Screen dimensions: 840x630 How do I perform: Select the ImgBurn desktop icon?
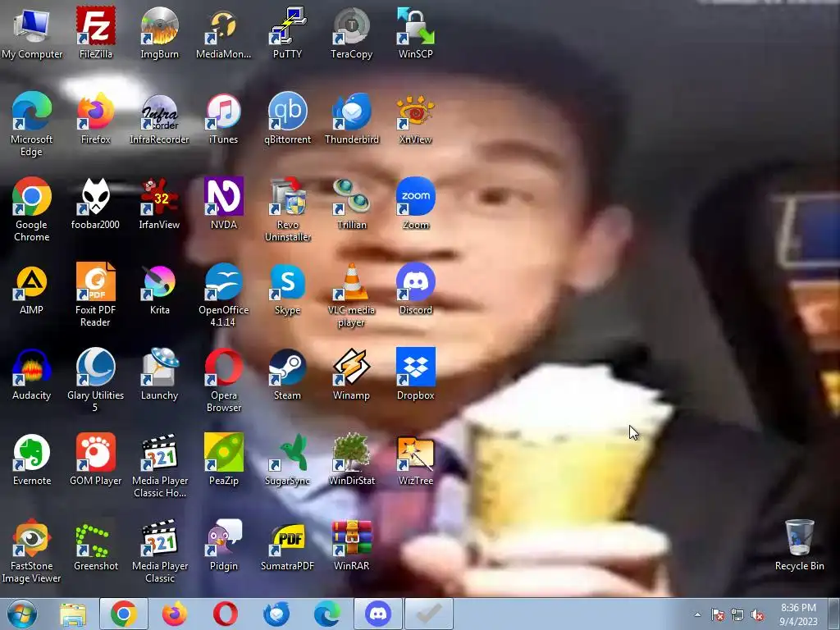point(160,32)
